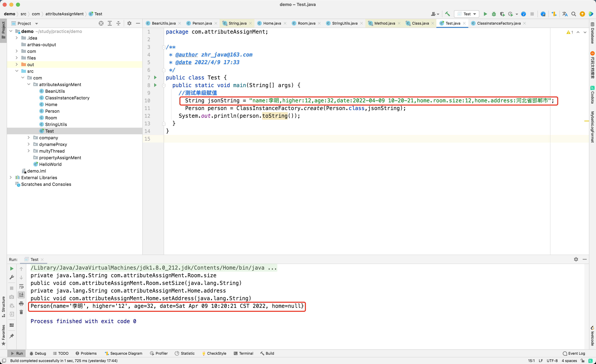Click UTF-8 encoding in status bar

pos(552,361)
